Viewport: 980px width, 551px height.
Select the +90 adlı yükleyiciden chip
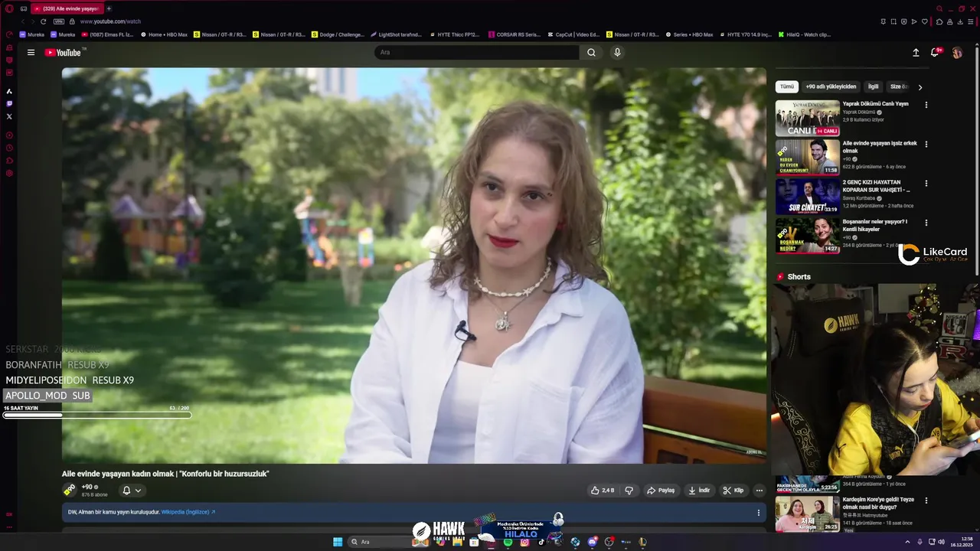831,86
